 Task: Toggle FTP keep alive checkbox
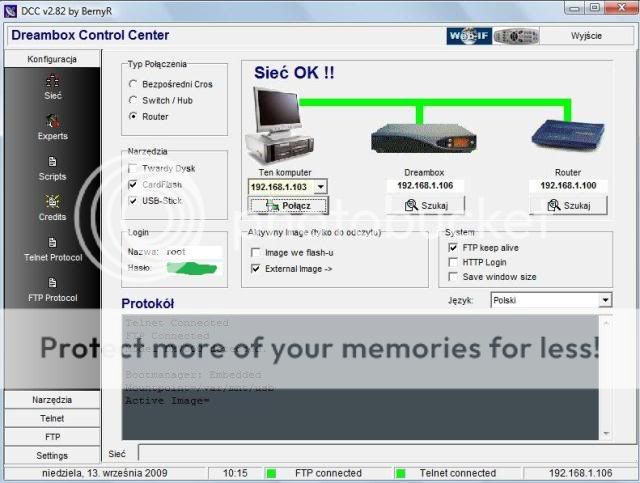click(x=453, y=247)
